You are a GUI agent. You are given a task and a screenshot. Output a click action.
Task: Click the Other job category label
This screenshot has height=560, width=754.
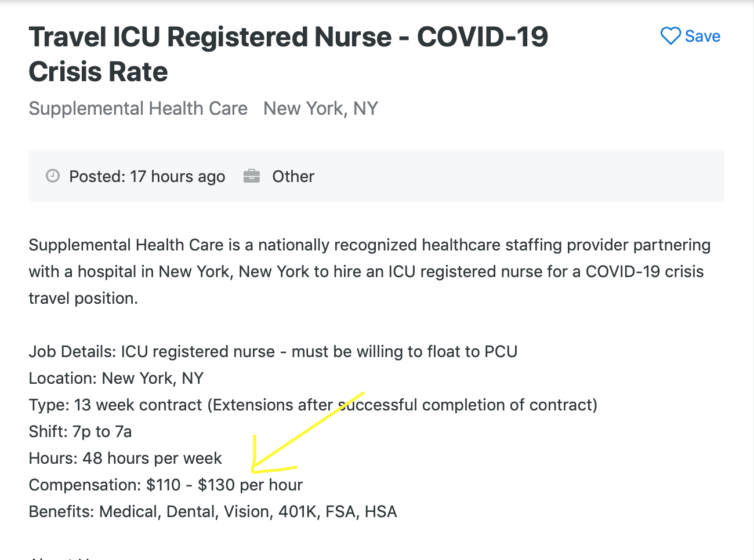click(x=293, y=176)
